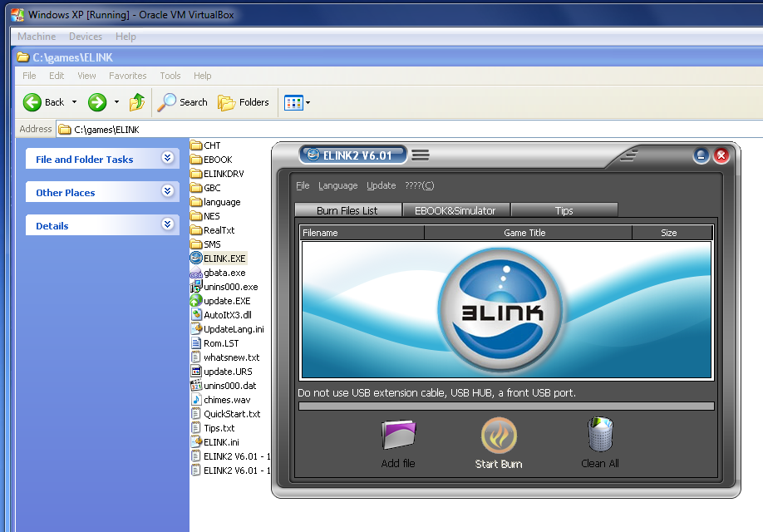Select the NES folder
This screenshot has width=763, height=532.
pyautogui.click(x=204, y=215)
